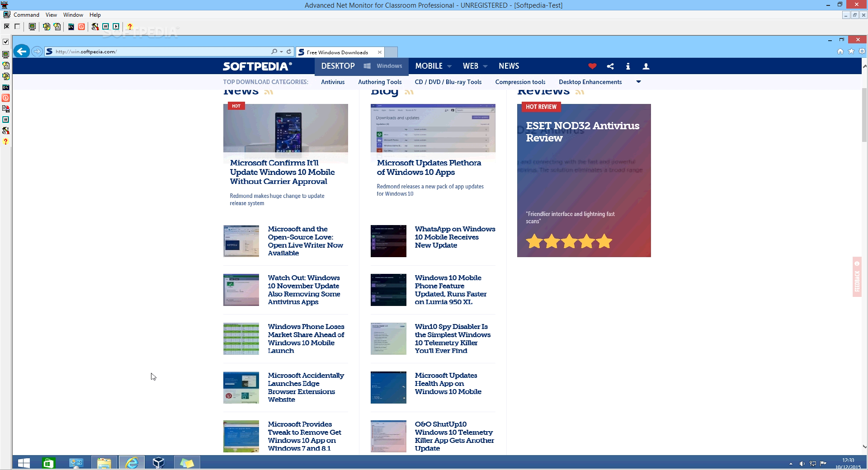
Task: Click the first yellow document icon in top toolbar
Action: pos(47,27)
